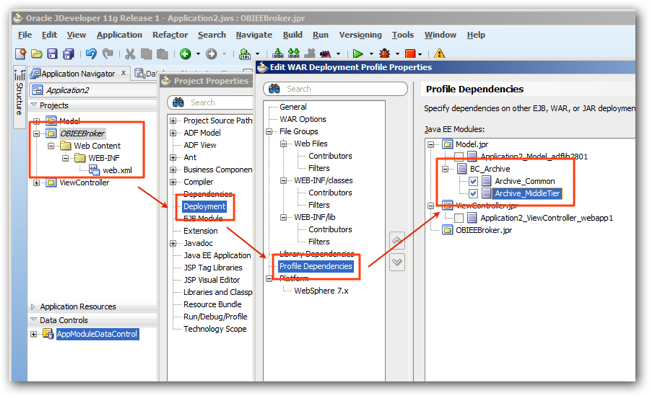Click the green Back navigation icon

pyautogui.click(x=185, y=53)
